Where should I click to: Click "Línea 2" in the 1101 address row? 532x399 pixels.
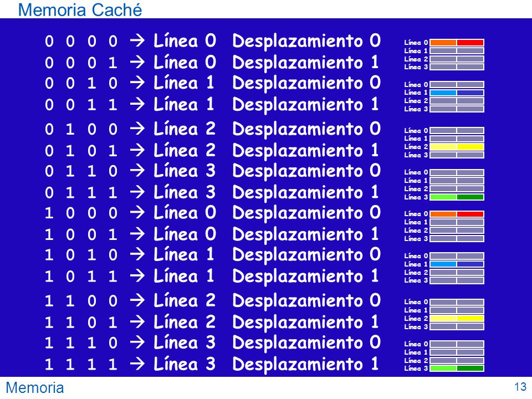(185, 321)
